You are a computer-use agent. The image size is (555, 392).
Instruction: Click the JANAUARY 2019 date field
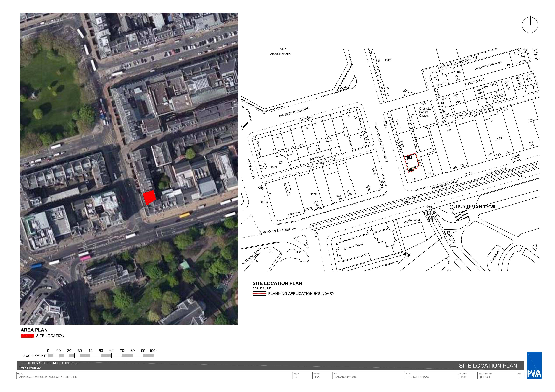click(x=346, y=377)
